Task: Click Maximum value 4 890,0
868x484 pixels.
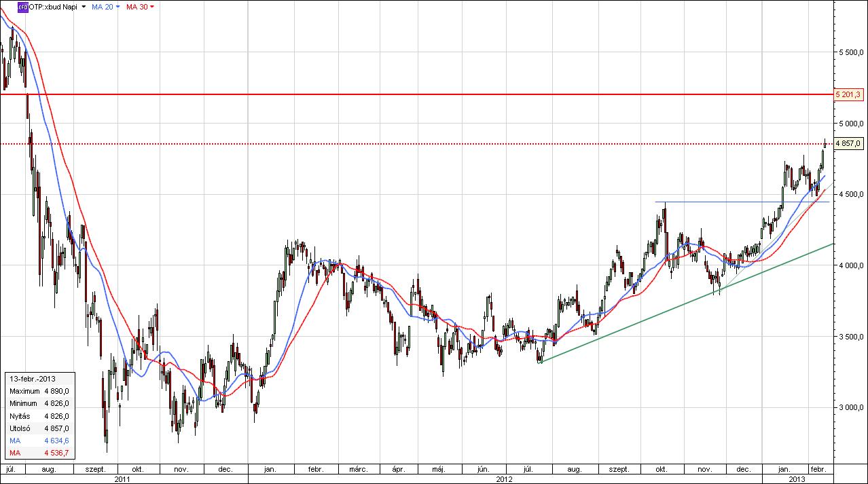Action: pos(57,391)
